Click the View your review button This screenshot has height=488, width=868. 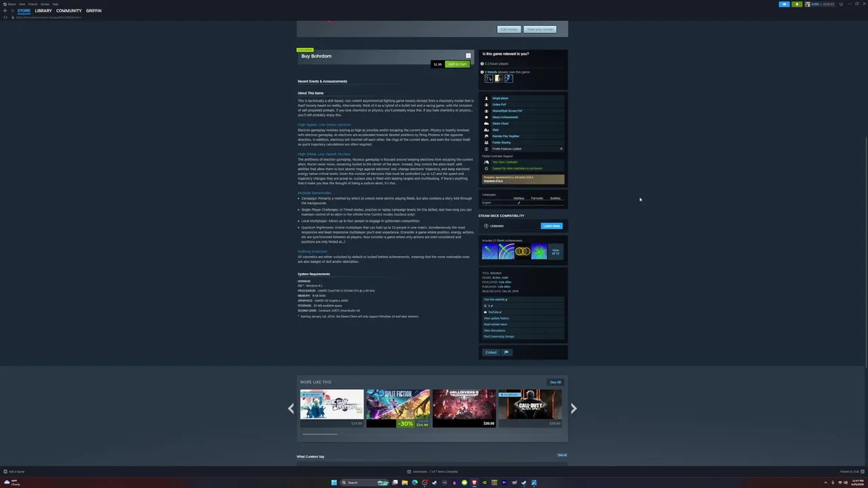540,29
